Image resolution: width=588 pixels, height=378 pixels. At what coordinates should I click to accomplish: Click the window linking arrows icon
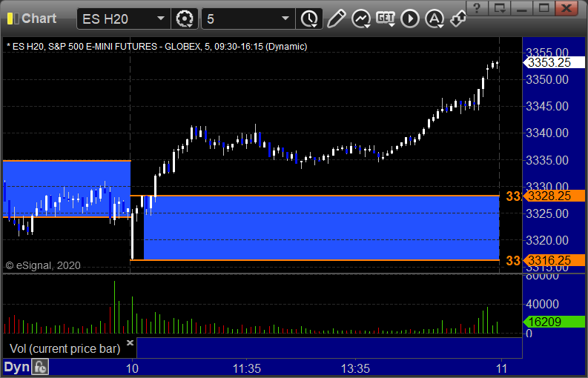pyautogui.click(x=458, y=19)
